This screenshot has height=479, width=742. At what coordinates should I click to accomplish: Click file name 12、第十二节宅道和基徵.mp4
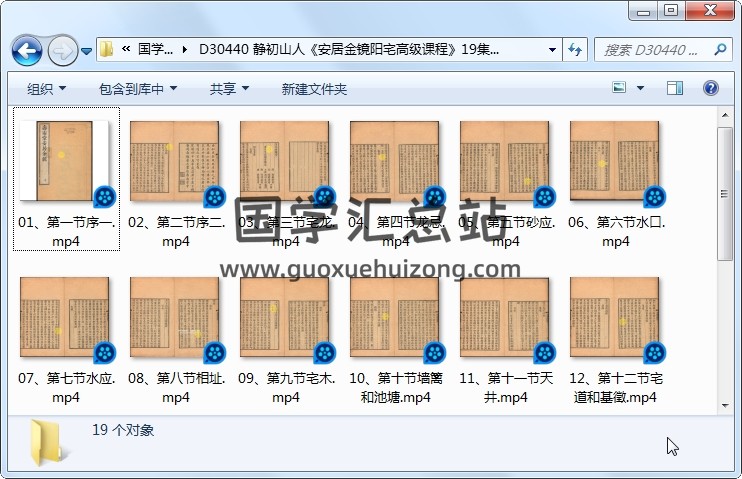click(616, 388)
